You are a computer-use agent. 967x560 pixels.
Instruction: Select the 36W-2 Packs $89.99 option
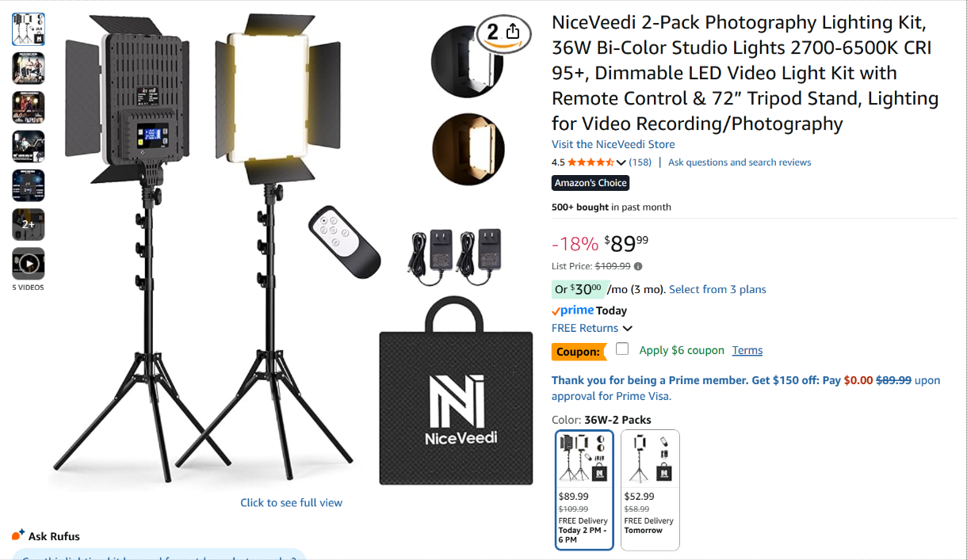[584, 490]
